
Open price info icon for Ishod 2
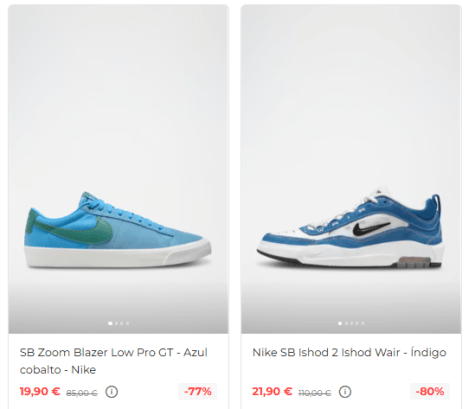point(345,392)
